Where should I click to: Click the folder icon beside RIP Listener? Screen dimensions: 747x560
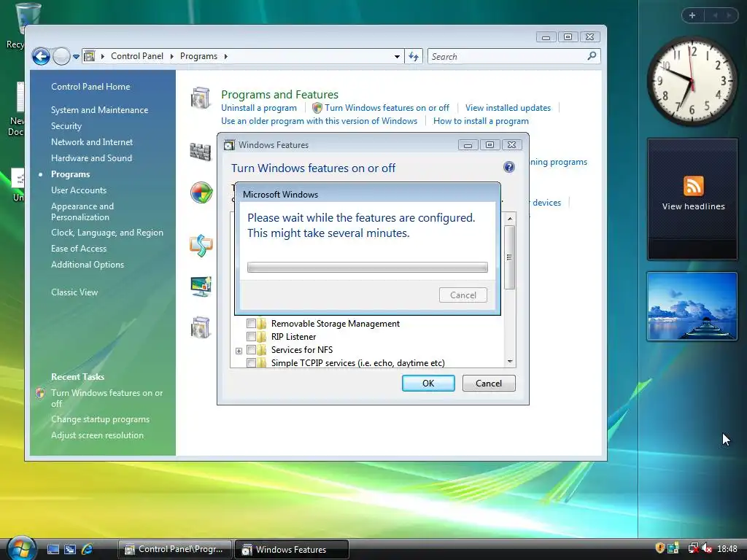262,337
